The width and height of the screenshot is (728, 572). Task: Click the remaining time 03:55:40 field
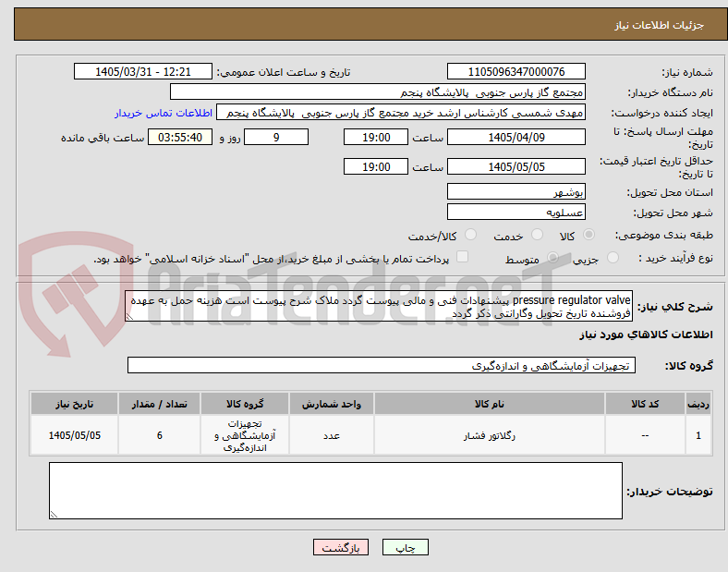point(180,138)
